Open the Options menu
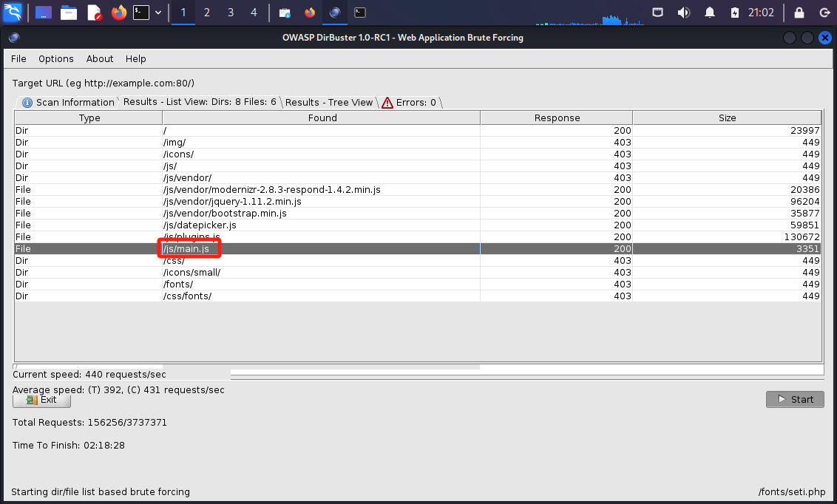The width and height of the screenshot is (837, 504). (56, 58)
